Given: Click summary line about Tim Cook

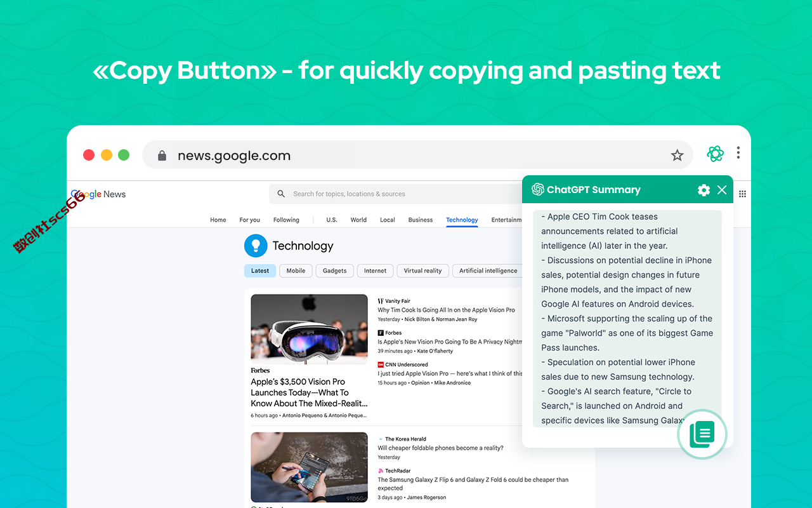Looking at the screenshot, I should coord(610,231).
